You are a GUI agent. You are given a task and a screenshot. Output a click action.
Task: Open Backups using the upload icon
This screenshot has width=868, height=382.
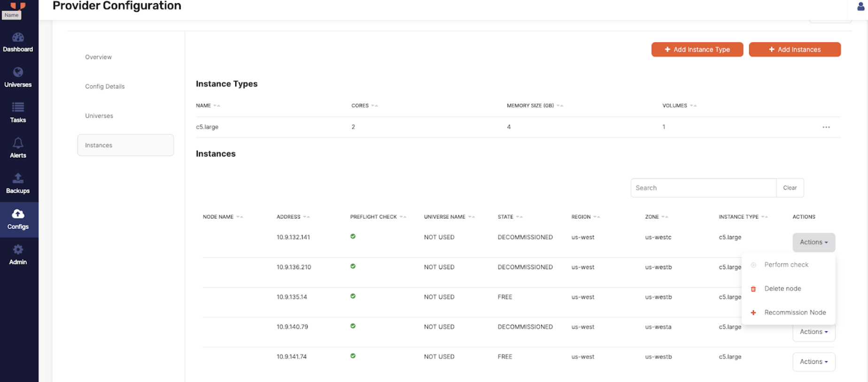click(18, 178)
